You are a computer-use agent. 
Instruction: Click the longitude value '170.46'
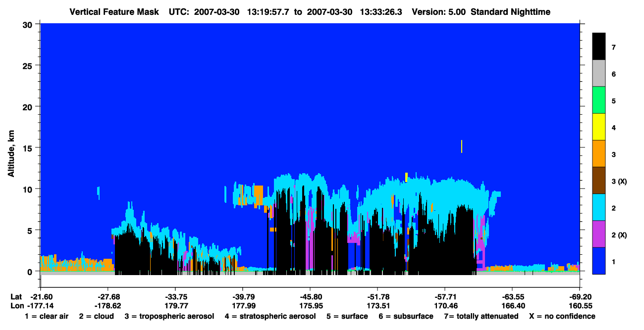444,306
